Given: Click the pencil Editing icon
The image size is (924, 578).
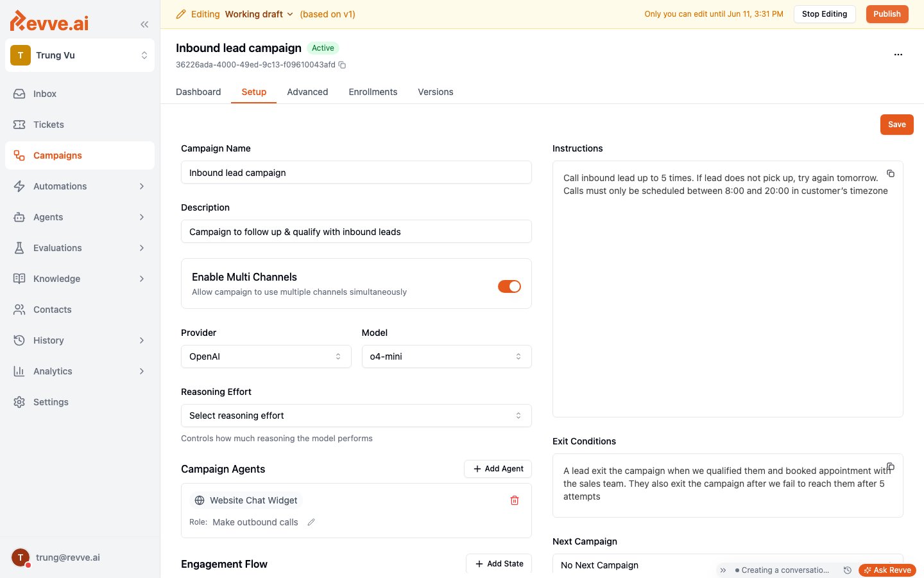Looking at the screenshot, I should (181, 14).
